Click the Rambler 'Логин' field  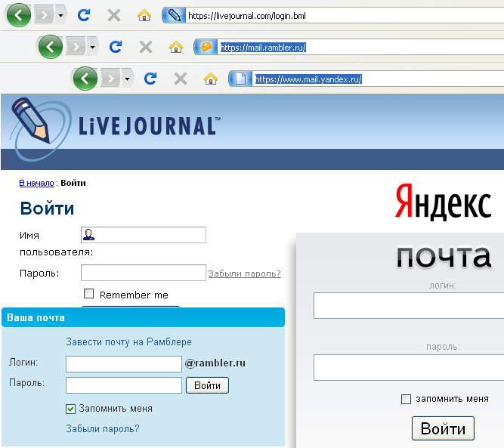tap(124, 364)
